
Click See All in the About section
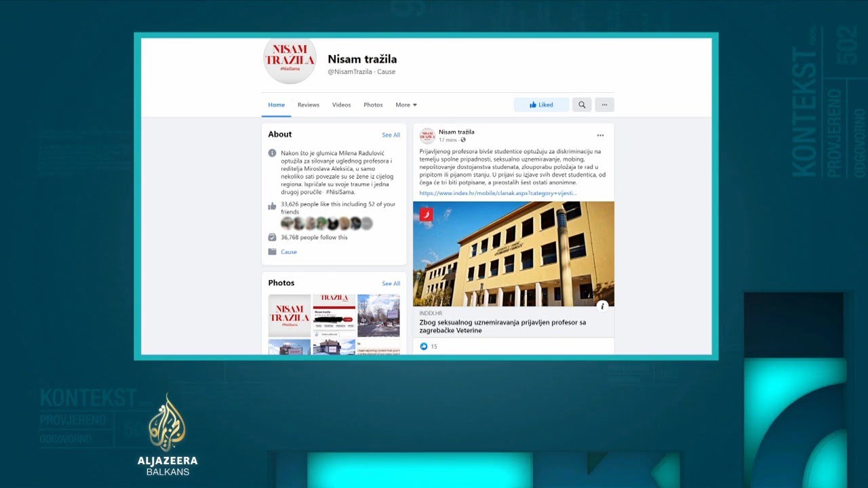click(391, 135)
